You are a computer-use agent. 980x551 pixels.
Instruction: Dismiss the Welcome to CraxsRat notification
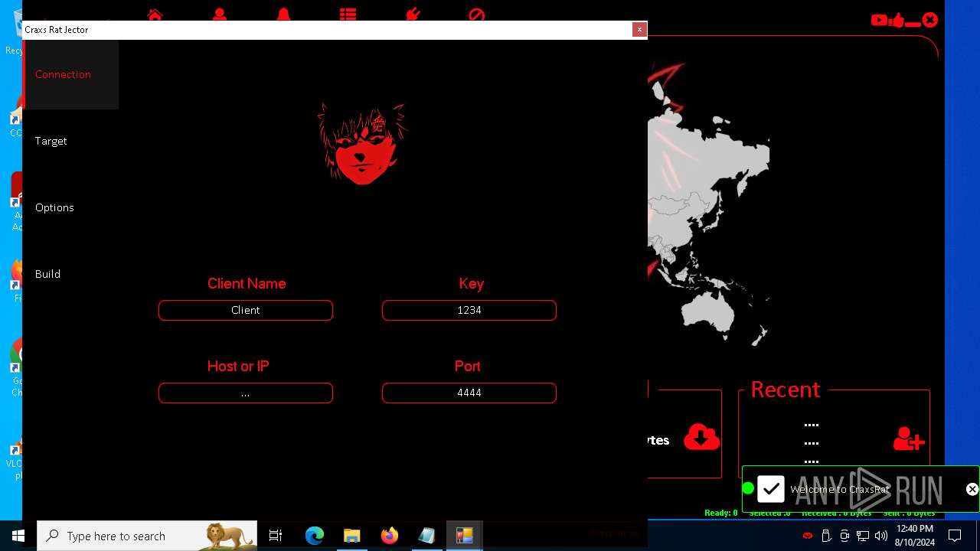pyautogui.click(x=972, y=489)
